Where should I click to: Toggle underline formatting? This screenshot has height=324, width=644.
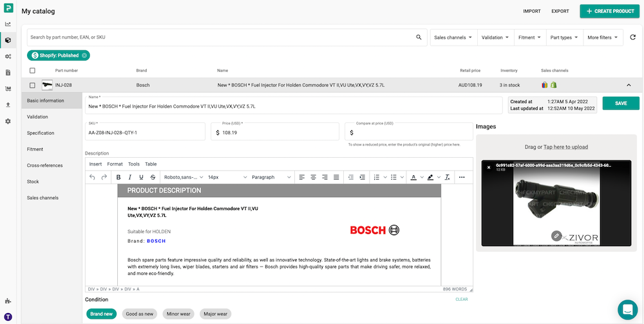click(x=141, y=177)
